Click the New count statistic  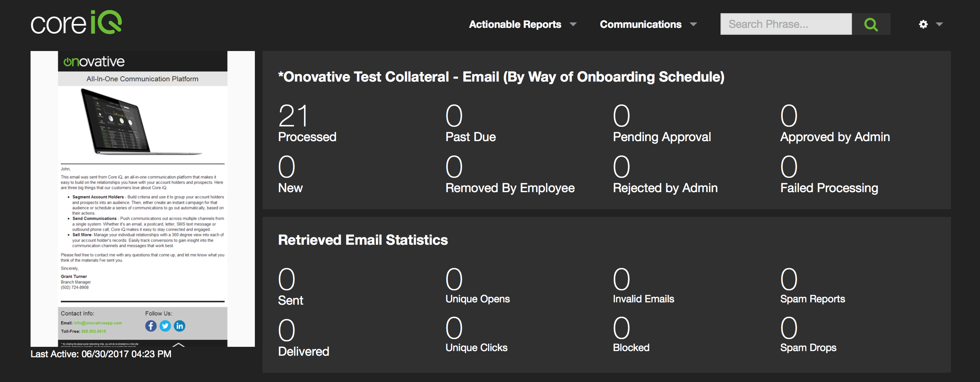[x=290, y=174]
